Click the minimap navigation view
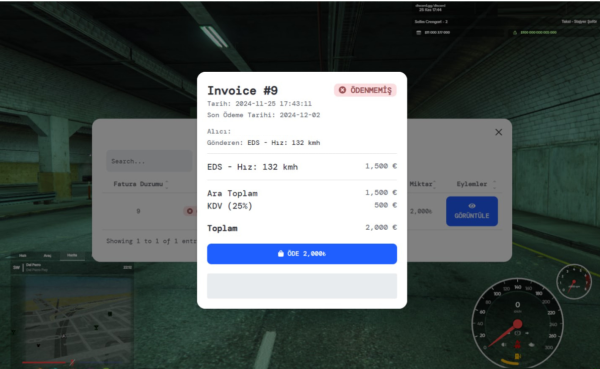Viewport: 600px width, 369px height. (x=72, y=318)
